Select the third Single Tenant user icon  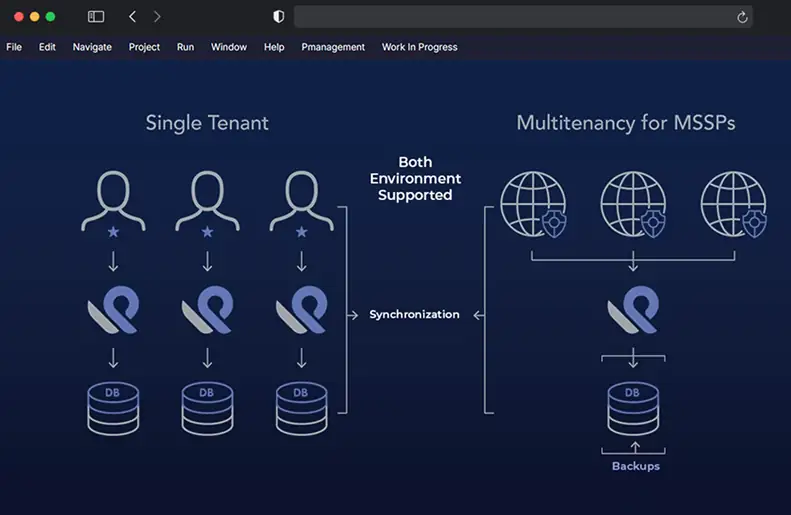(302, 204)
